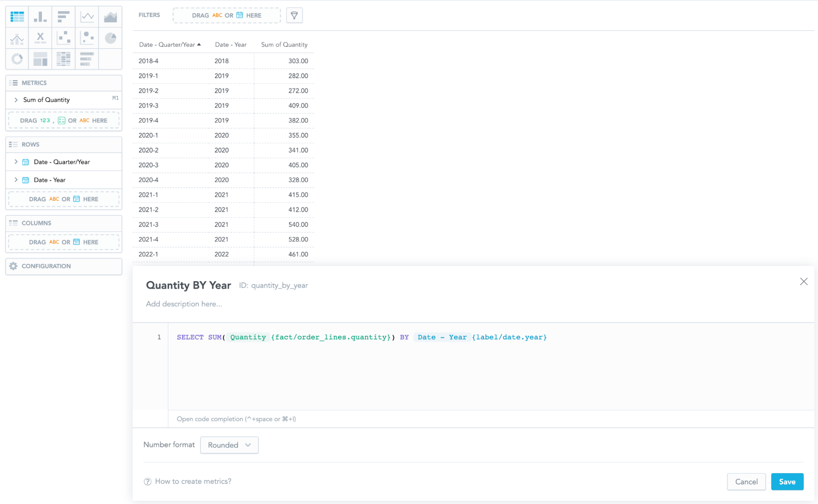Image resolution: width=818 pixels, height=504 pixels.
Task: Expand the Sum of Quantity metric
Action: click(x=16, y=100)
